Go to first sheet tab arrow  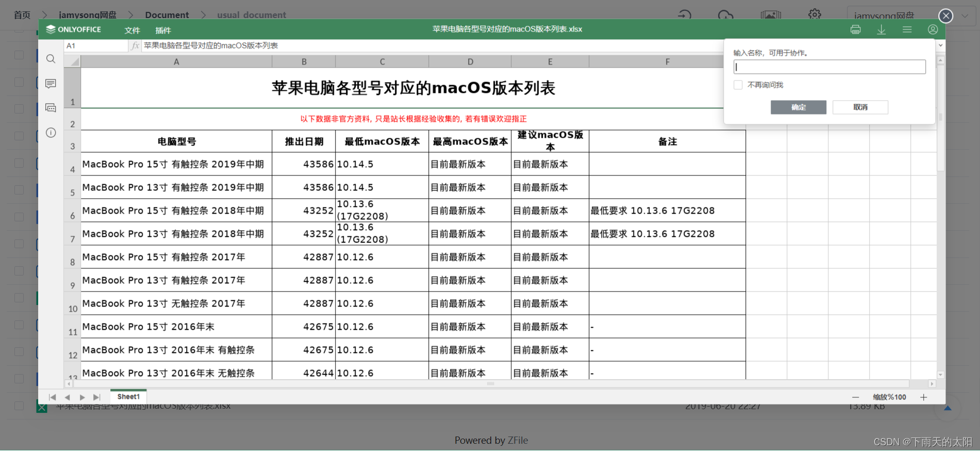point(52,397)
